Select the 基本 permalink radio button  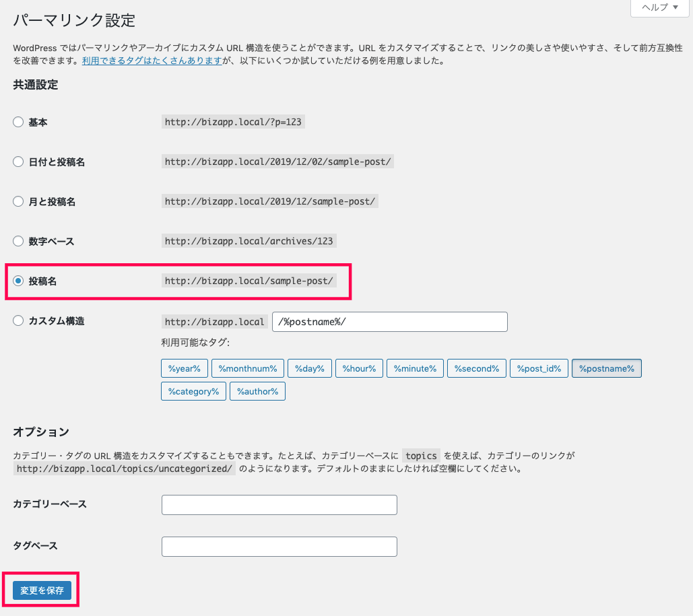pyautogui.click(x=18, y=122)
